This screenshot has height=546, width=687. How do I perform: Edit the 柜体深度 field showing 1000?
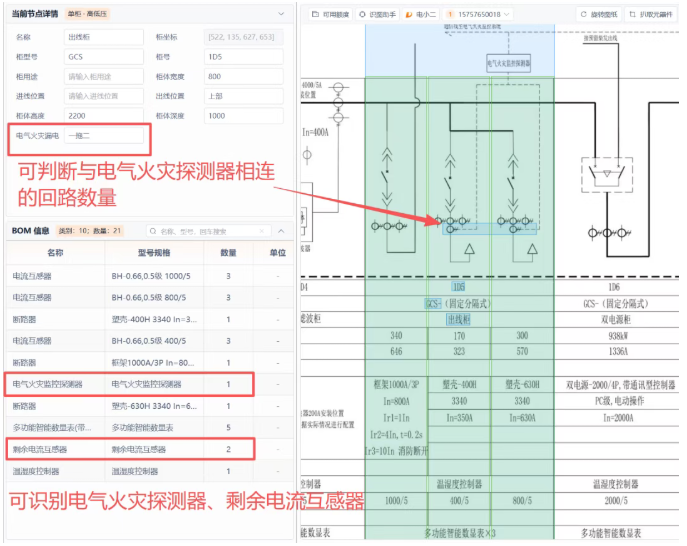244,116
